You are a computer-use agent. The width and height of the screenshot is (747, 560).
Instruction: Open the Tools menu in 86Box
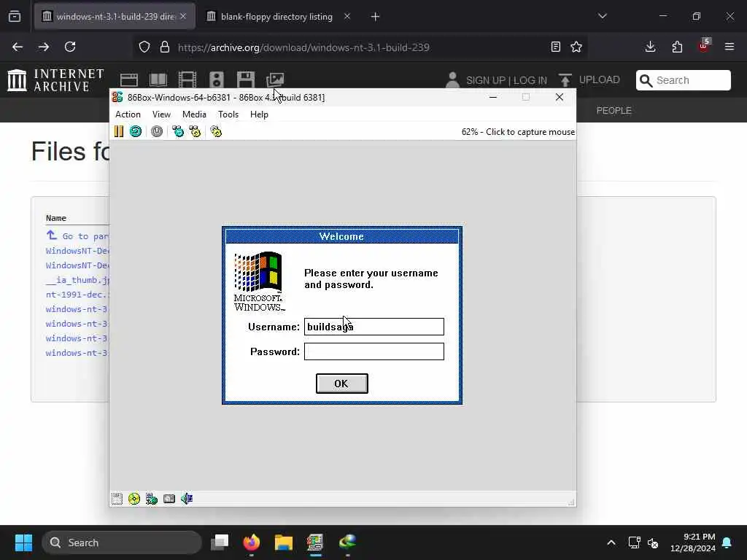coord(228,114)
